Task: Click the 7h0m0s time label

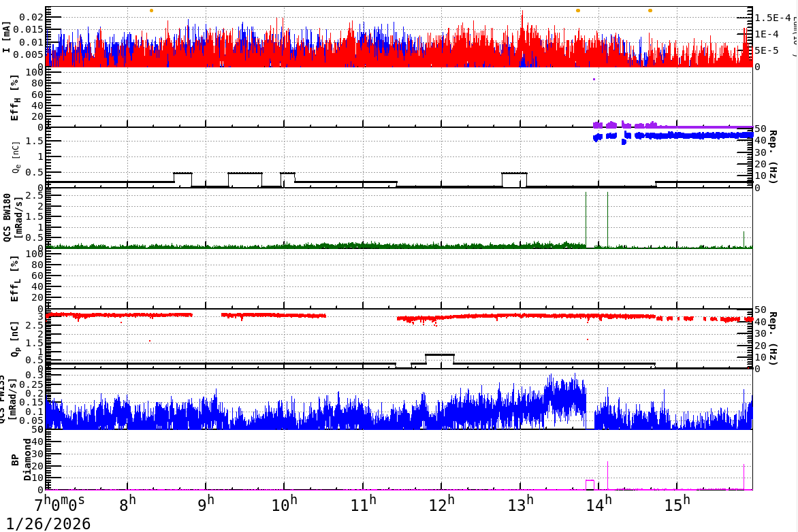Action: (60, 504)
